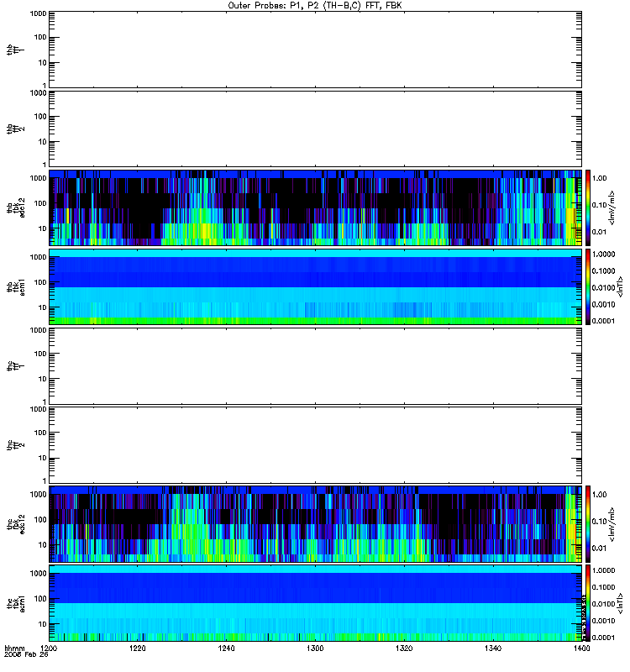Click the '<|mV/m|>' unit label beside thb edc12 color bar

tap(612, 207)
